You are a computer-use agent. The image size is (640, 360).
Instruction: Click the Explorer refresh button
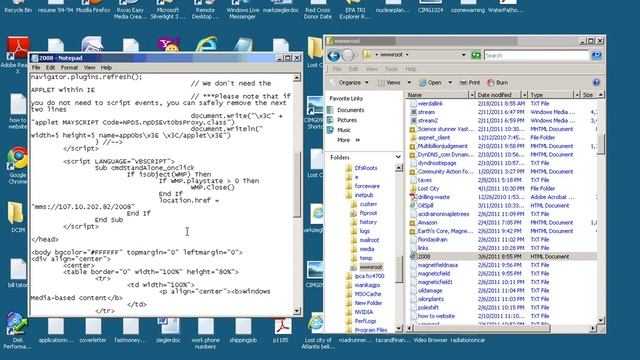(476, 55)
